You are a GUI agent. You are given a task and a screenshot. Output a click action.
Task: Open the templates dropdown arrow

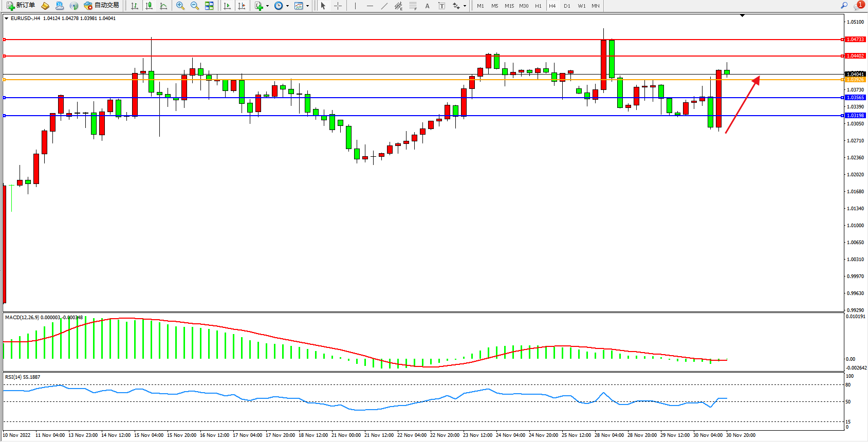307,6
